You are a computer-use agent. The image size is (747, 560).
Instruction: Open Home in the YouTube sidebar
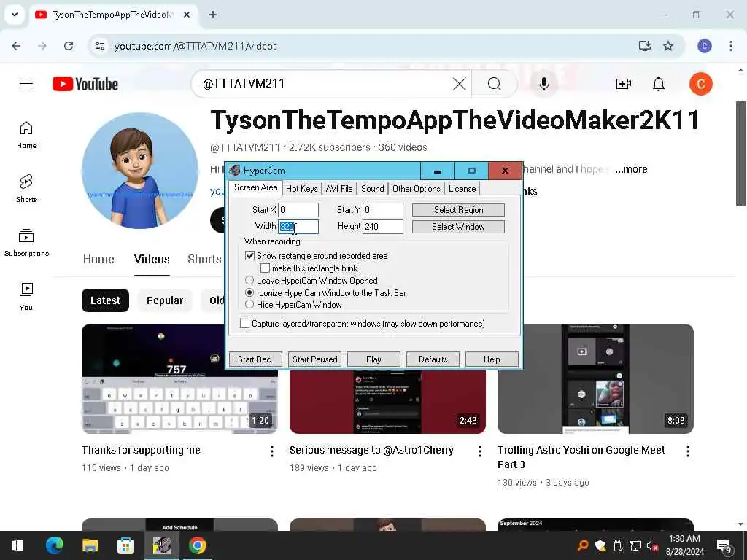coord(26,135)
